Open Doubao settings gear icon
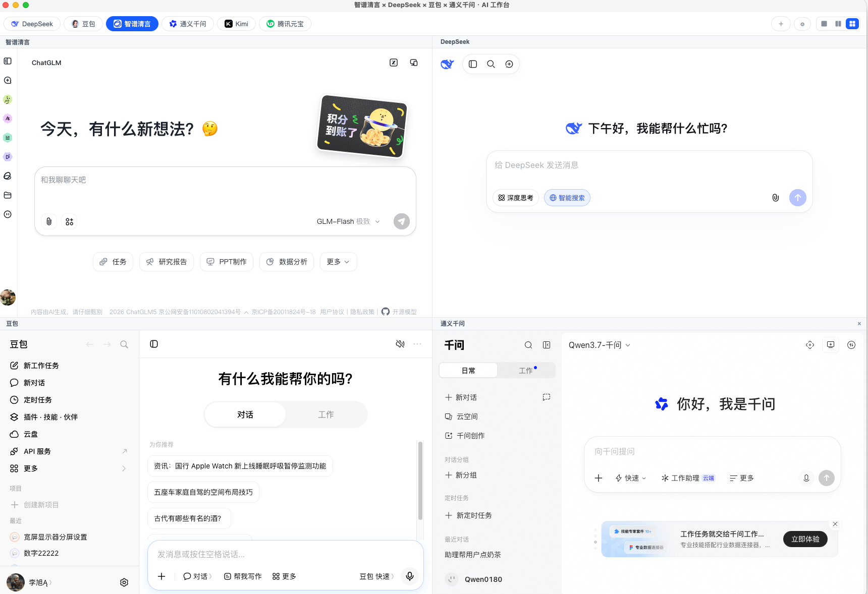 (x=124, y=582)
